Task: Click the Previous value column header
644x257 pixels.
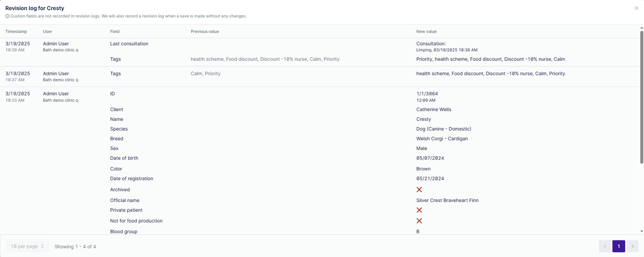Action: point(204,31)
